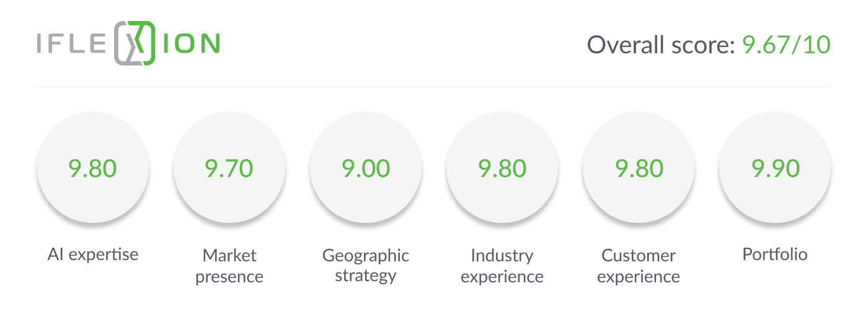Click the 'Market presence' text label
Viewport: 868px width, 322px height.
pyautogui.click(x=229, y=266)
